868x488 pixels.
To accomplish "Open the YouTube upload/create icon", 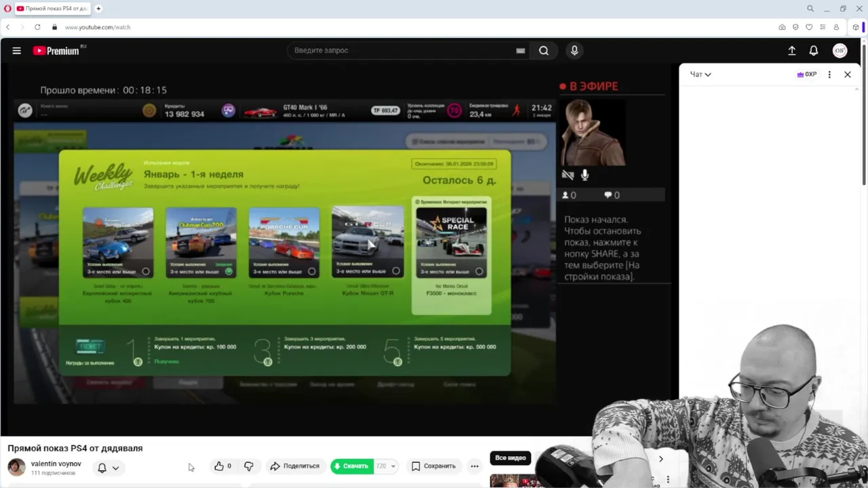I will [791, 50].
